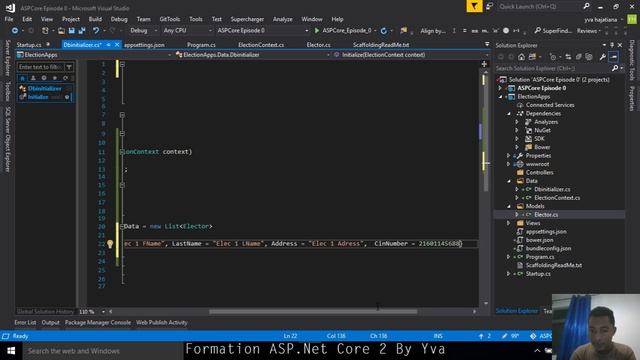The height and width of the screenshot is (360, 640).
Task: Click the Solution Explorer Properties wrench icon
Action: (602, 57)
